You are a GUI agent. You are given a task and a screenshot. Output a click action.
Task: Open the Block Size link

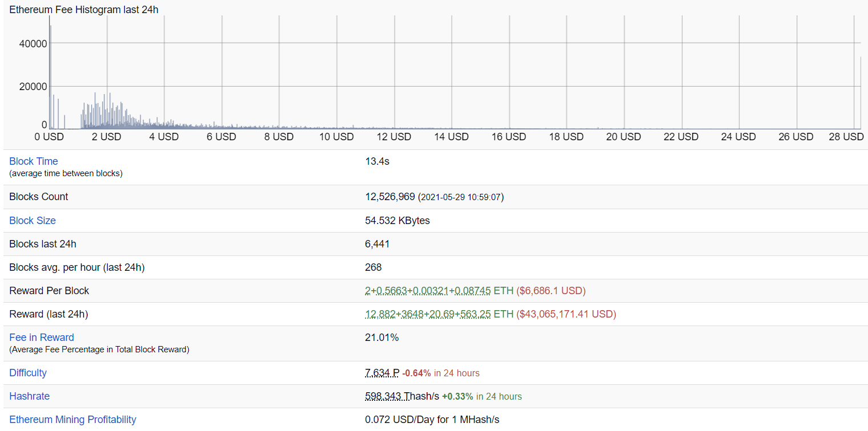(x=33, y=221)
